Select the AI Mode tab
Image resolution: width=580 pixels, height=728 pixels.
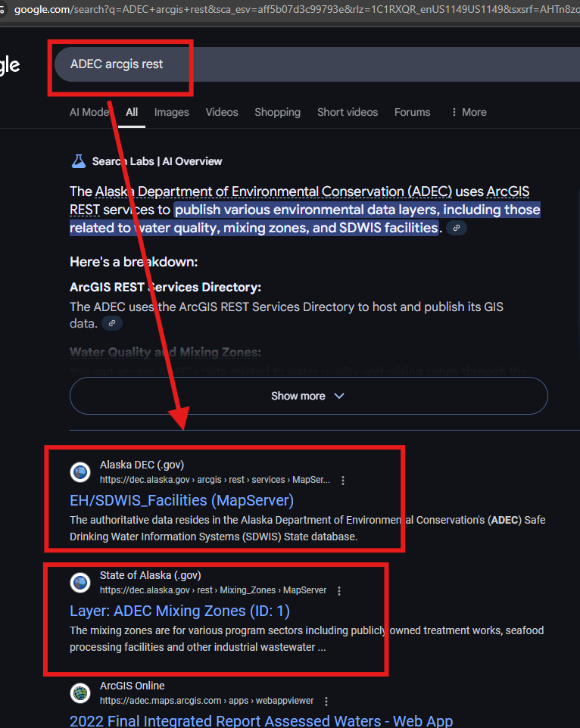(90, 112)
